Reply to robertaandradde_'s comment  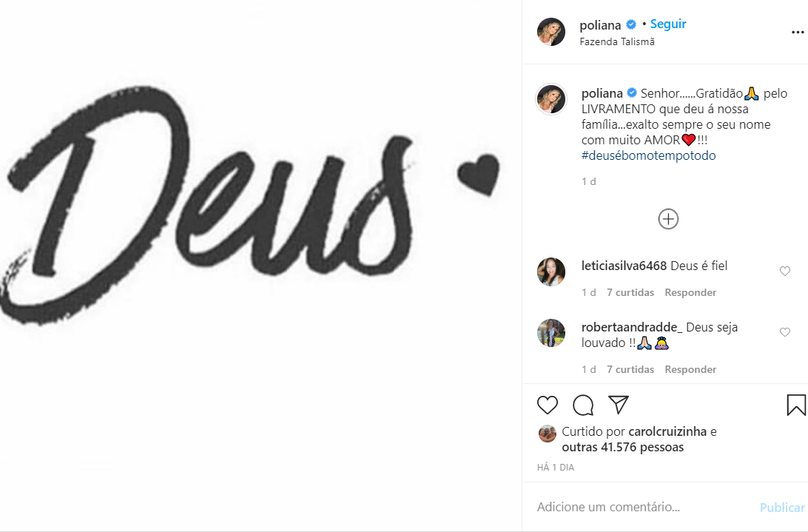[690, 369]
